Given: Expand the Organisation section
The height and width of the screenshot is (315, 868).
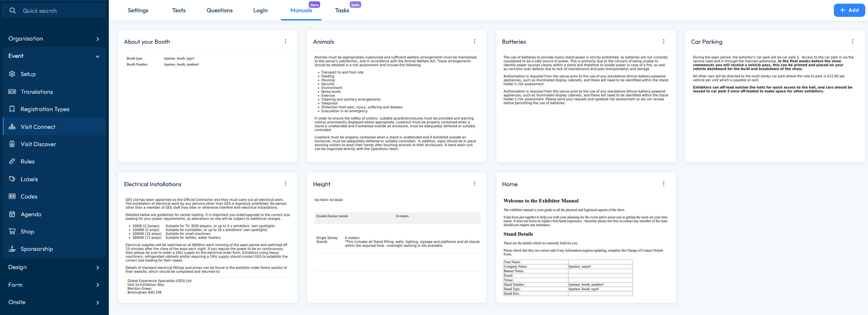Looking at the screenshot, I should [54, 39].
